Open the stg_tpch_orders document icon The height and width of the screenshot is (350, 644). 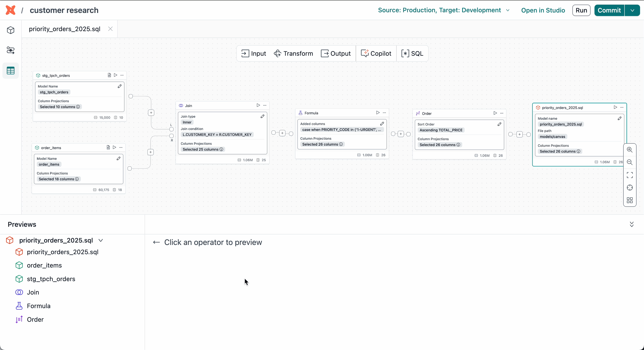click(x=109, y=75)
